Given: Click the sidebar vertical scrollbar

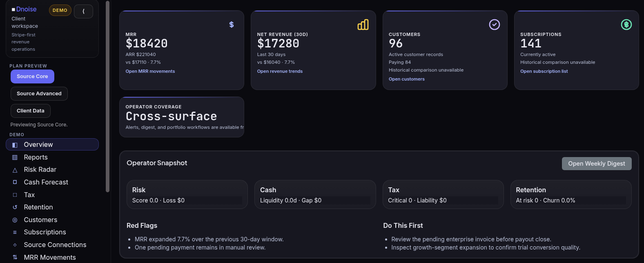Looking at the screenshot, I should [x=107, y=97].
